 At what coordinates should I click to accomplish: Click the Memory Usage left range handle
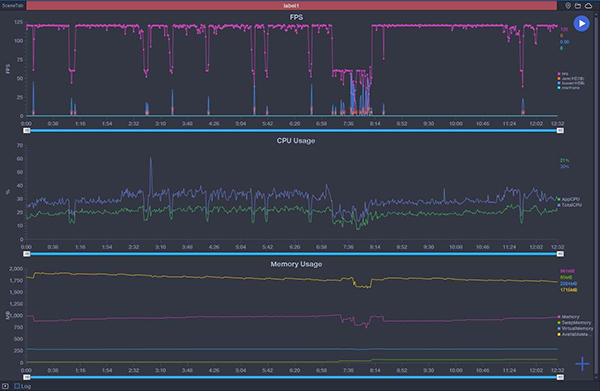click(x=26, y=377)
